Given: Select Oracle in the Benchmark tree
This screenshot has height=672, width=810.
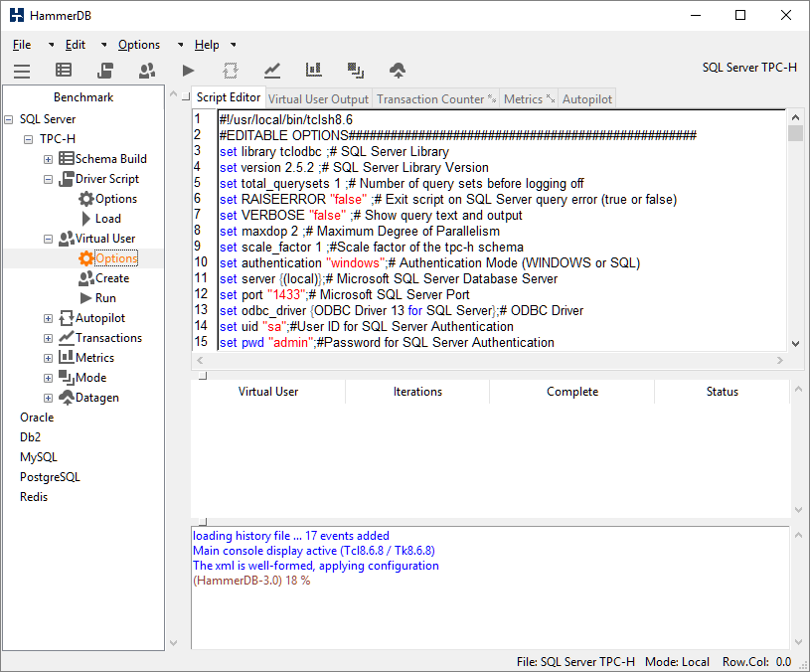Looking at the screenshot, I should coord(37,418).
